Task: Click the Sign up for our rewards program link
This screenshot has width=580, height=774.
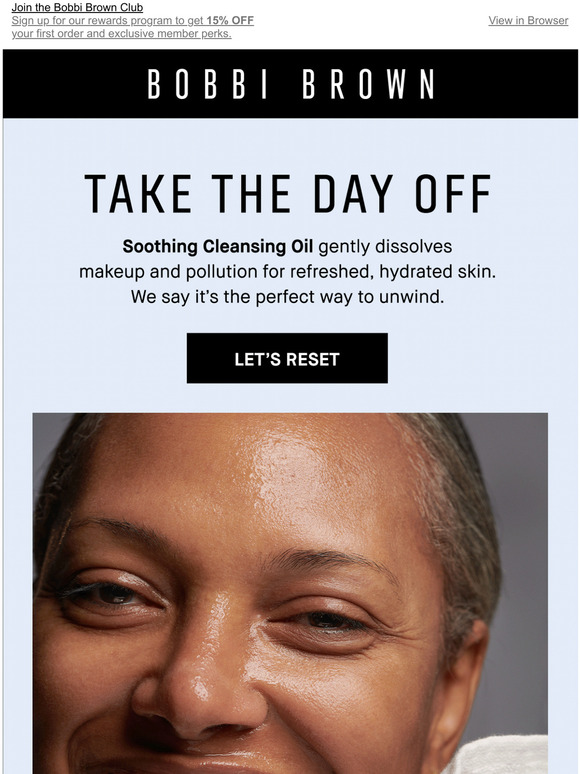Action: tap(132, 20)
